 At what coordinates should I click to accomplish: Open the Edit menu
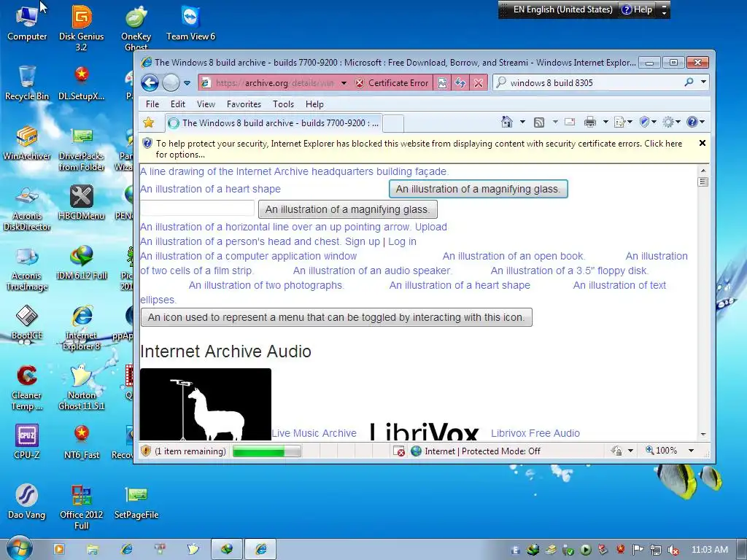pos(178,104)
